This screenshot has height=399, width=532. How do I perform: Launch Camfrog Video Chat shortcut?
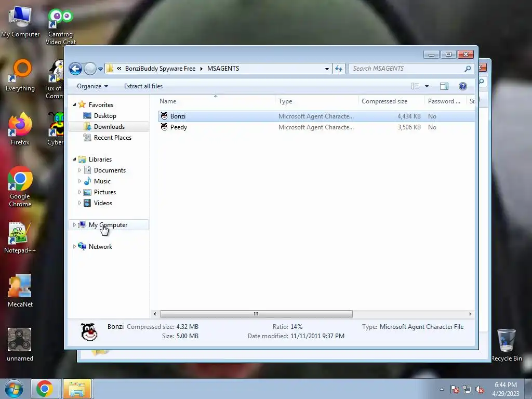point(60,26)
